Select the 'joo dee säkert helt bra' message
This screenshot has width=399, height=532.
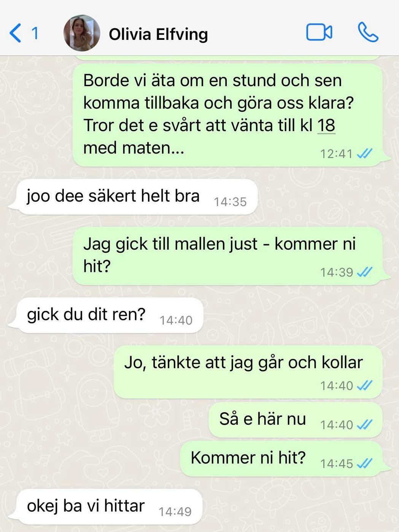click(x=137, y=197)
